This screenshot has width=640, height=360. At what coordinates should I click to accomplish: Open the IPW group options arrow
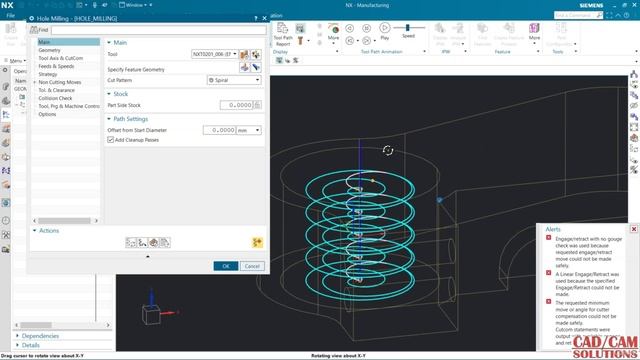coord(465,52)
